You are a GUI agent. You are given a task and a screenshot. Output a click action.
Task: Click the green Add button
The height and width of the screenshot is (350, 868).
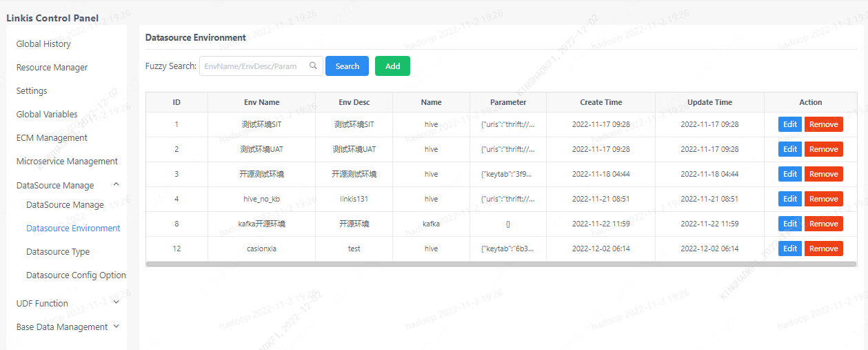pyautogui.click(x=392, y=66)
